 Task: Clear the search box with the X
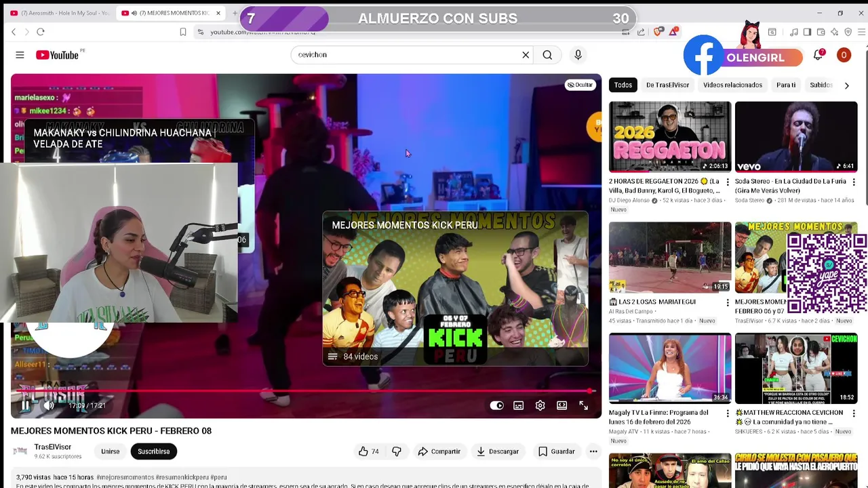pos(526,55)
